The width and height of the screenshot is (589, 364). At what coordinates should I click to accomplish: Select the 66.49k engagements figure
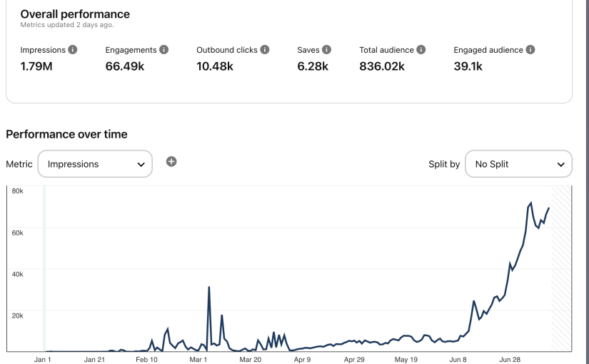pos(126,66)
